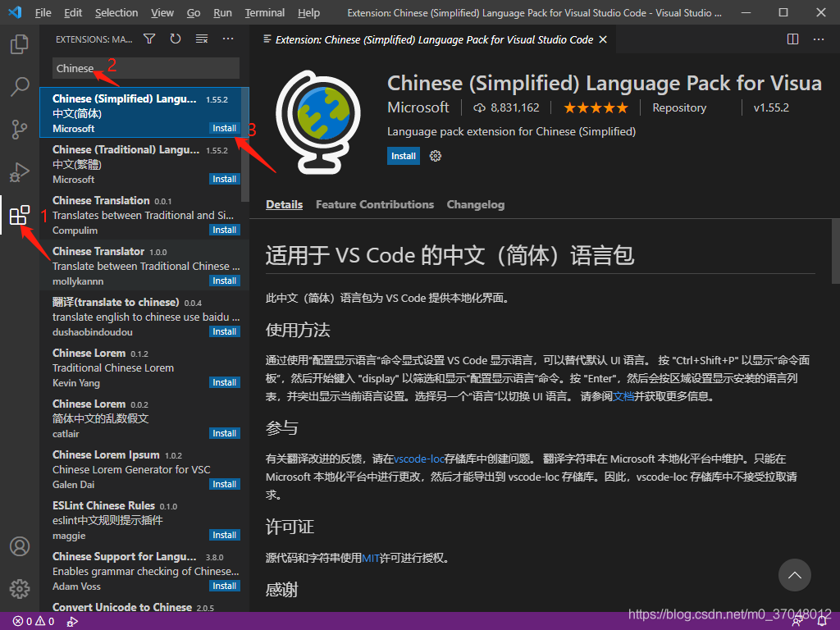This screenshot has height=630, width=840.
Task: Show errors and warnings in status bar
Action: click(x=34, y=622)
